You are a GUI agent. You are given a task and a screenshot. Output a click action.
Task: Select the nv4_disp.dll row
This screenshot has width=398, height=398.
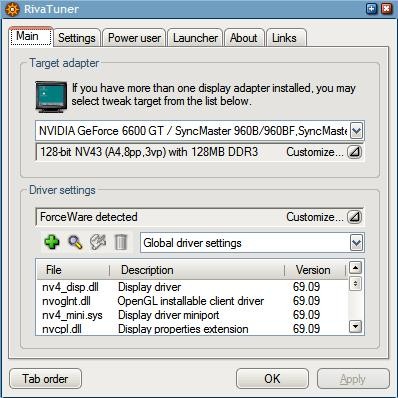click(x=192, y=287)
